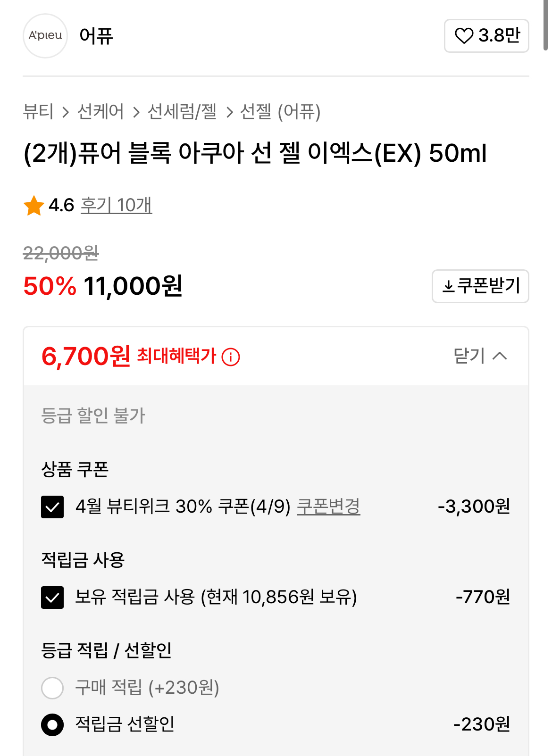Image resolution: width=552 pixels, height=756 pixels.
Task: Collapse the benefits panel with 닫기
Action: (469, 356)
